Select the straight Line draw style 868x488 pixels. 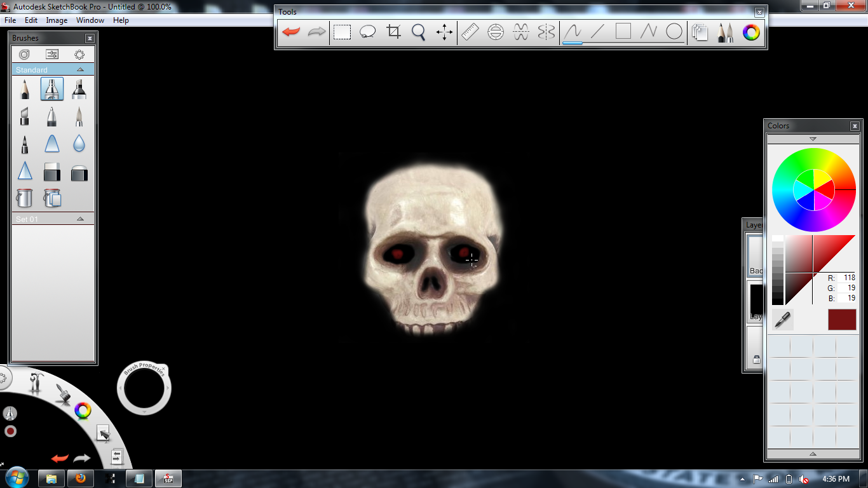(x=598, y=32)
